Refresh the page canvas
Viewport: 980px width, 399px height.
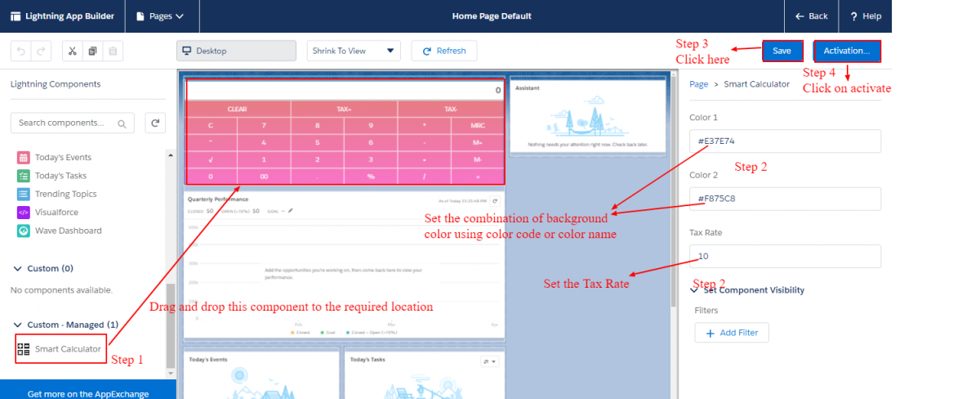click(x=444, y=51)
